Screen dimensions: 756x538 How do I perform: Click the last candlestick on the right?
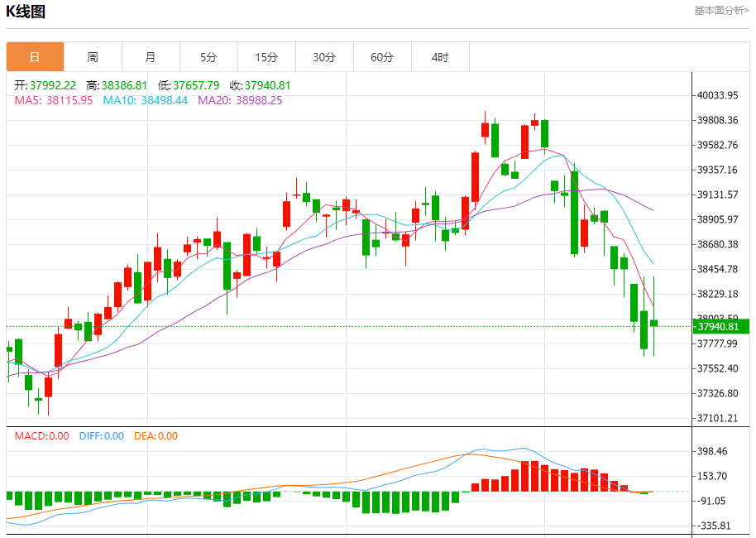(653, 323)
